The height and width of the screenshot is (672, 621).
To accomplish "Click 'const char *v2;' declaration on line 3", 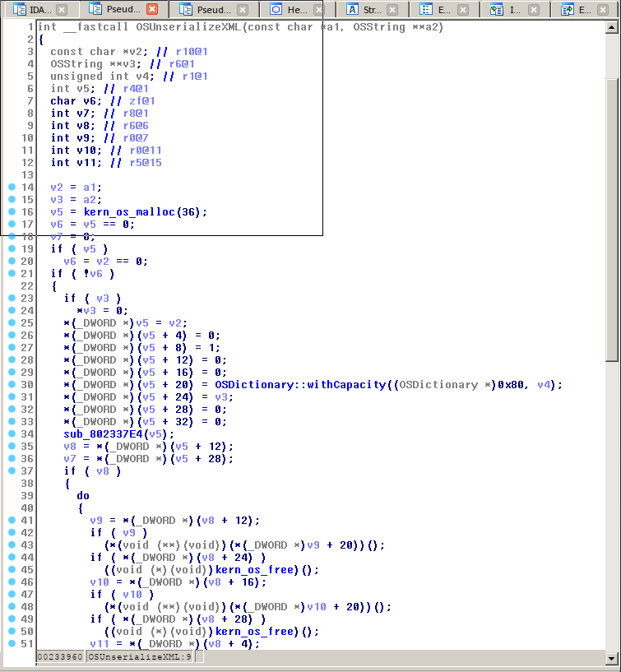I will (x=100, y=52).
